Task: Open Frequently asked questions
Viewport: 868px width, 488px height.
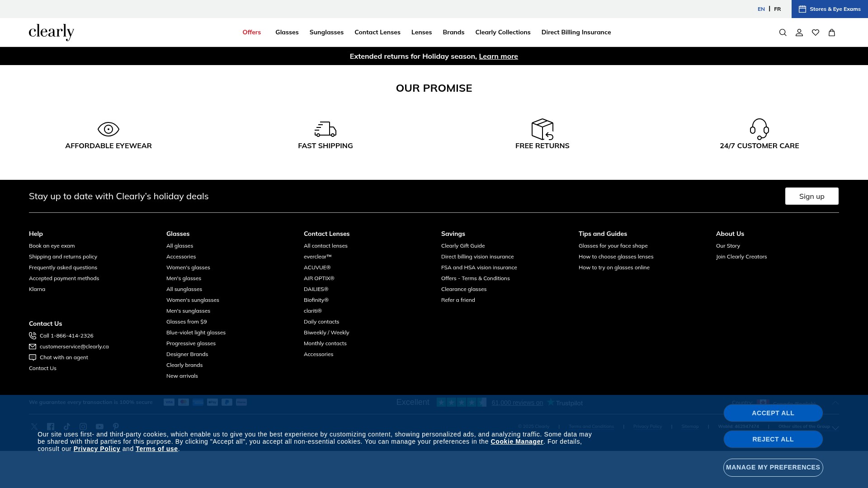Action: pyautogui.click(x=63, y=267)
